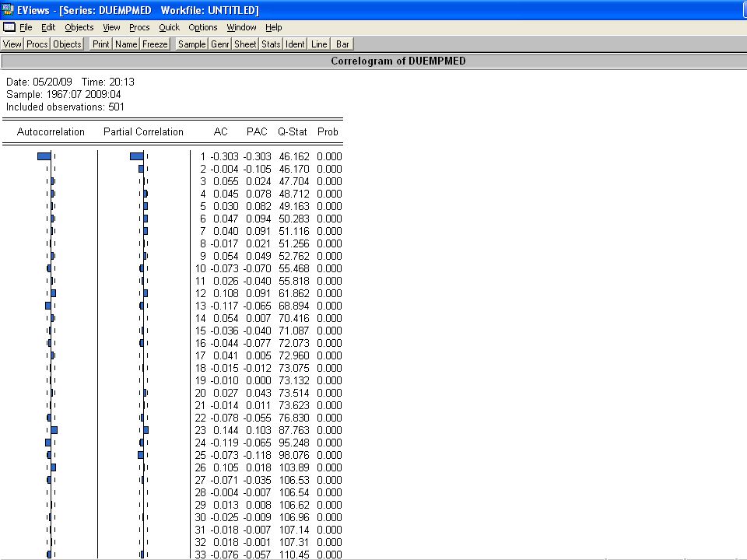Click the Procs button in series toolbar
The height and width of the screenshot is (560, 747).
pyautogui.click(x=37, y=44)
